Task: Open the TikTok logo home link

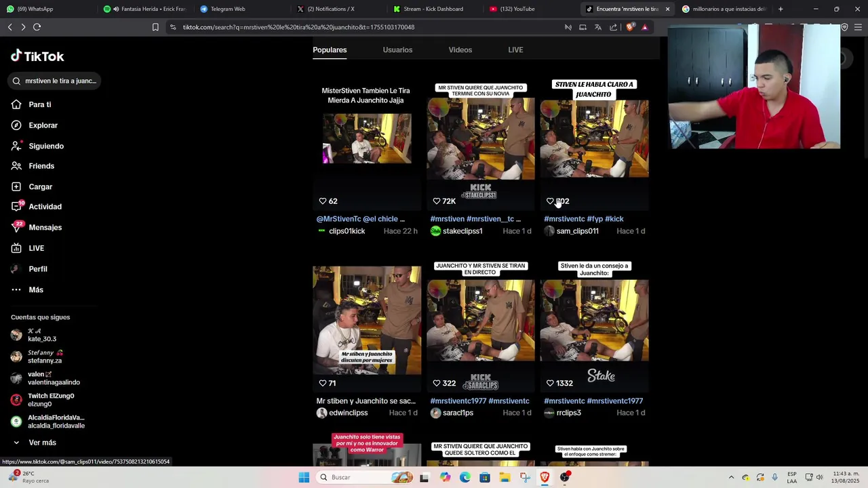Action: click(x=37, y=56)
